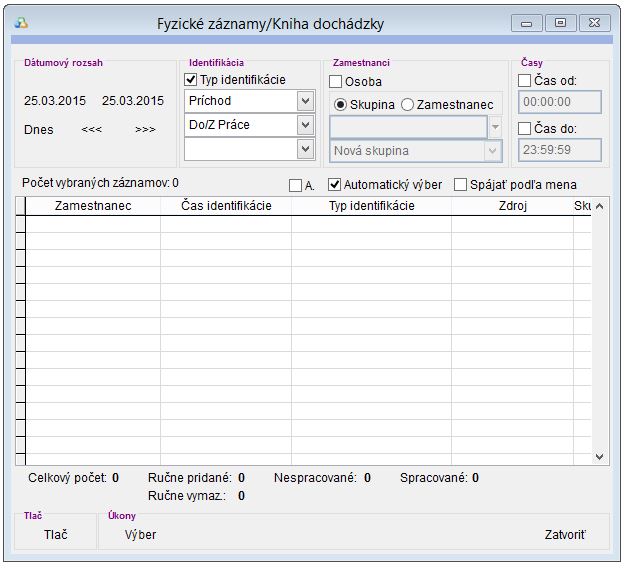
Task: Enable the Čas do checkbox
Action: coord(524,129)
